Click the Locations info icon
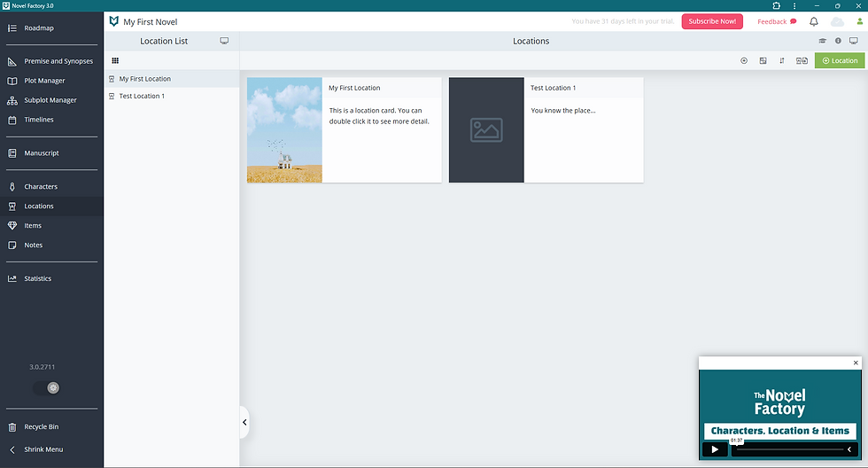Image resolution: width=868 pixels, height=468 pixels. tap(838, 41)
